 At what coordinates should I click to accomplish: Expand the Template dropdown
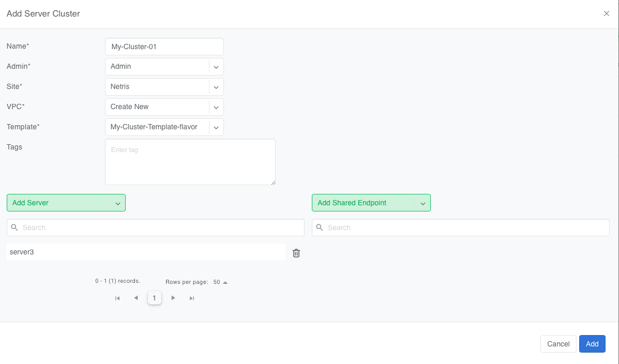216,127
